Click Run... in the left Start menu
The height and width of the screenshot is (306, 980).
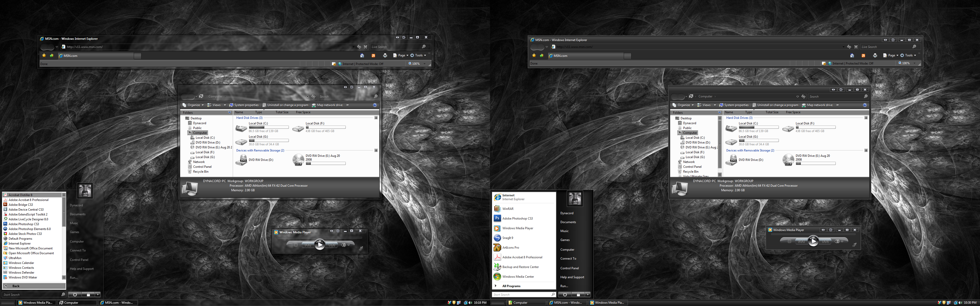click(x=73, y=278)
